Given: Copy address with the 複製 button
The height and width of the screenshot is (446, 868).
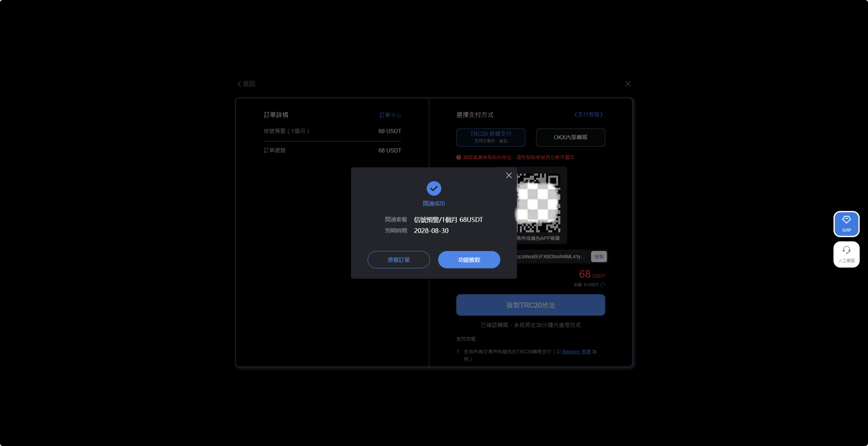Looking at the screenshot, I should click(598, 257).
